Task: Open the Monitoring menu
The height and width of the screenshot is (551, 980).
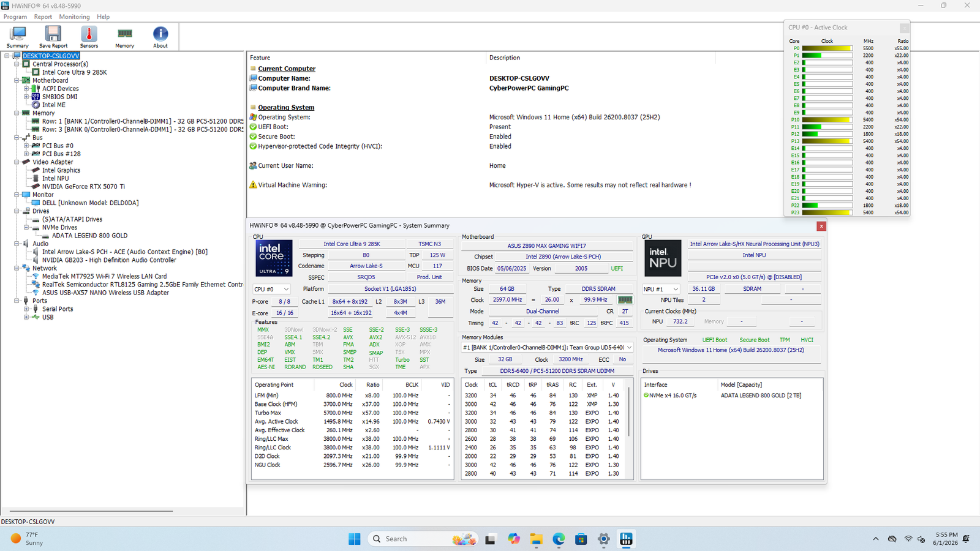Action: pos(74,17)
